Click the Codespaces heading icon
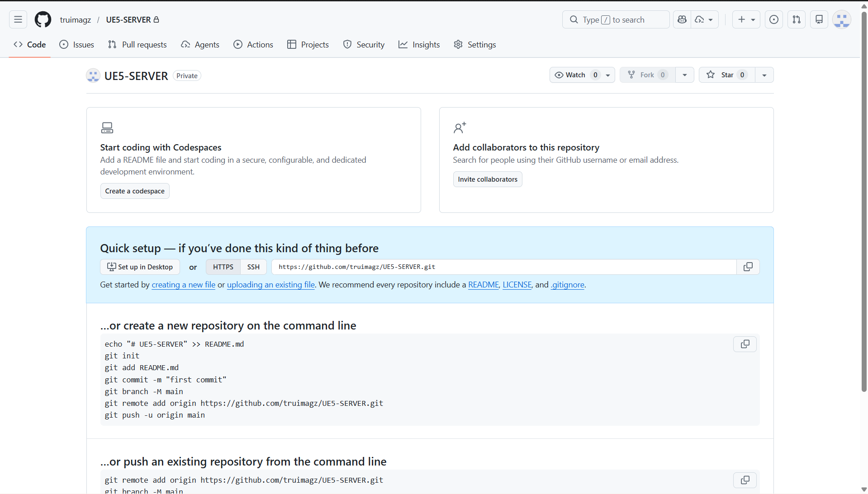Screen dimensions: 868x494 (107, 128)
